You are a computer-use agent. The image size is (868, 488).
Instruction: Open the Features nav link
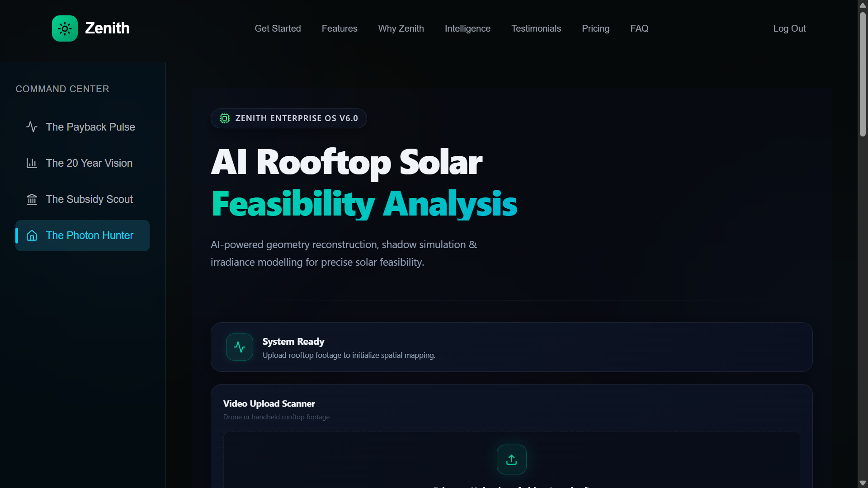[340, 28]
